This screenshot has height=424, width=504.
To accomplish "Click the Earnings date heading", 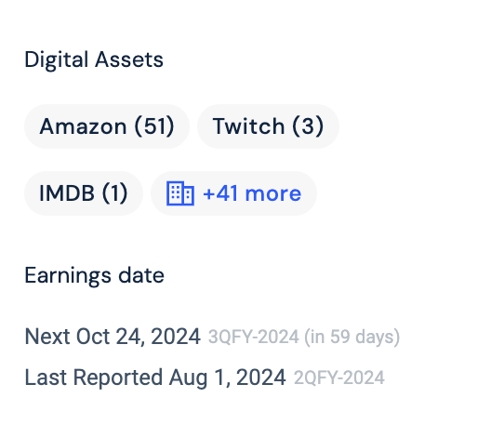I will coord(95,276).
